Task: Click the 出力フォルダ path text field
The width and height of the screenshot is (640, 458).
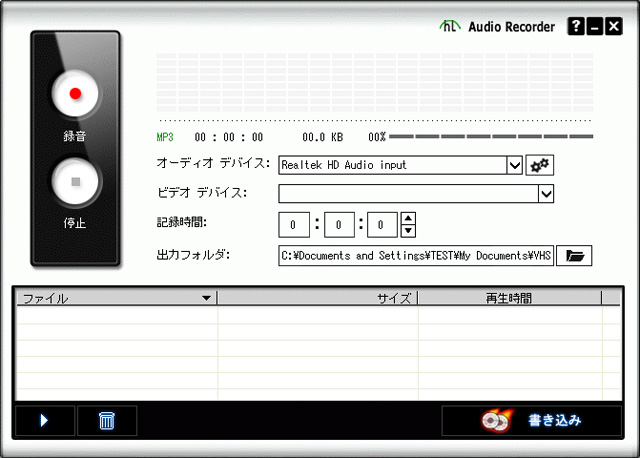Action: pyautogui.click(x=416, y=256)
